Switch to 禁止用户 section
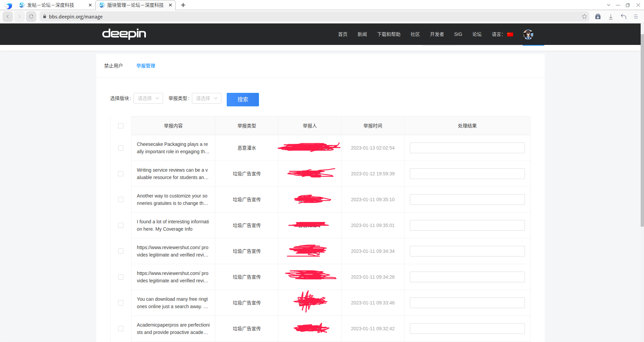Screen dimensions: 644x342 pos(114,66)
